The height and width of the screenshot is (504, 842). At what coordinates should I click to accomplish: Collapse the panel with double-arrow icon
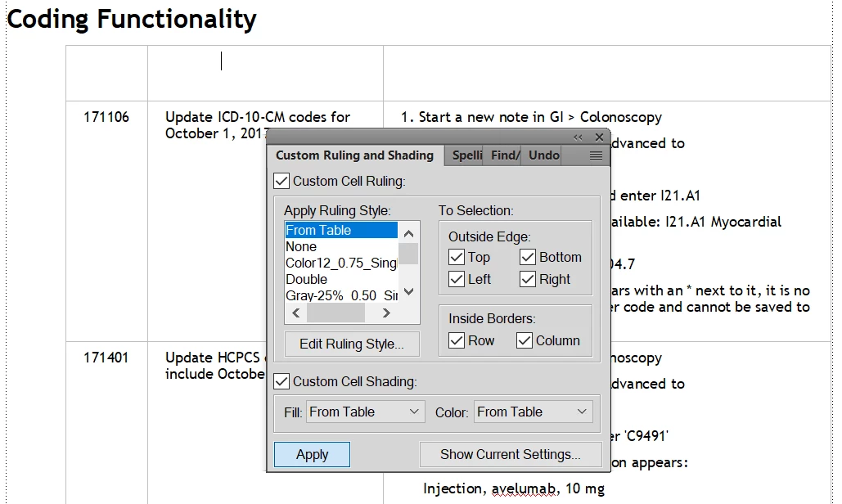tap(578, 137)
